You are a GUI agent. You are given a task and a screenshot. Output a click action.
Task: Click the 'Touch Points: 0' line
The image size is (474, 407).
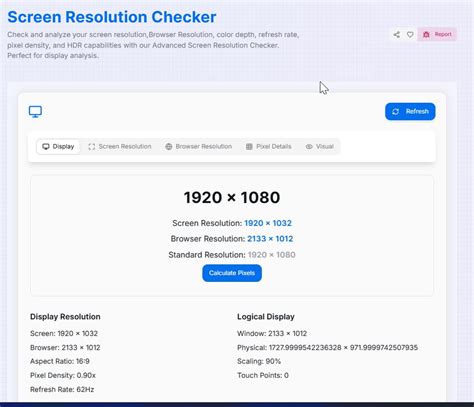(263, 375)
